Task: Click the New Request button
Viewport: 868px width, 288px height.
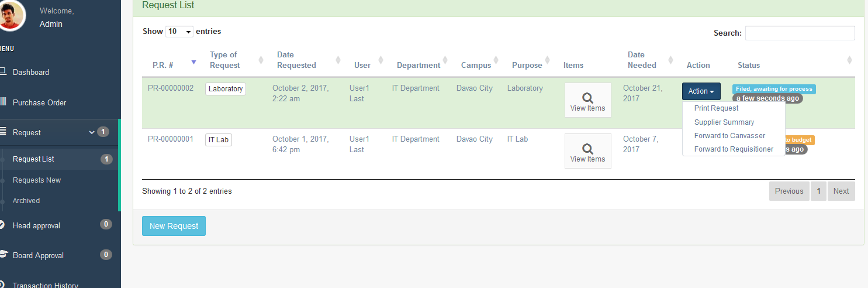Action: [174, 226]
